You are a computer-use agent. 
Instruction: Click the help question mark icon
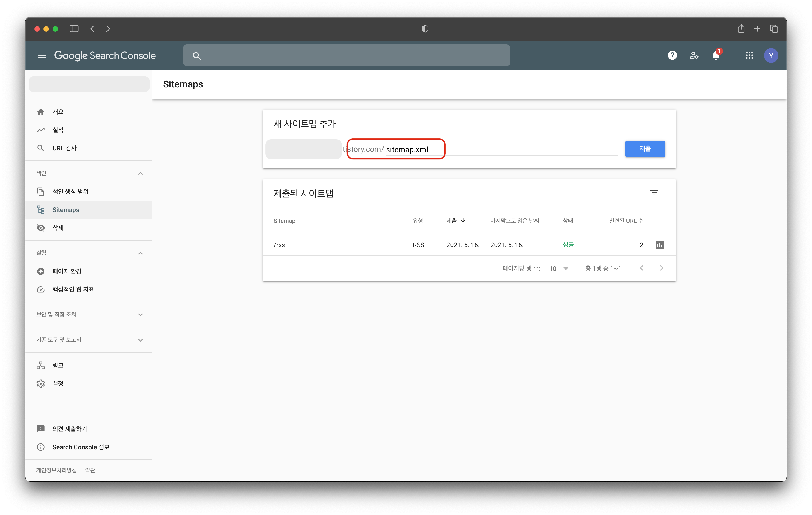[672, 55]
